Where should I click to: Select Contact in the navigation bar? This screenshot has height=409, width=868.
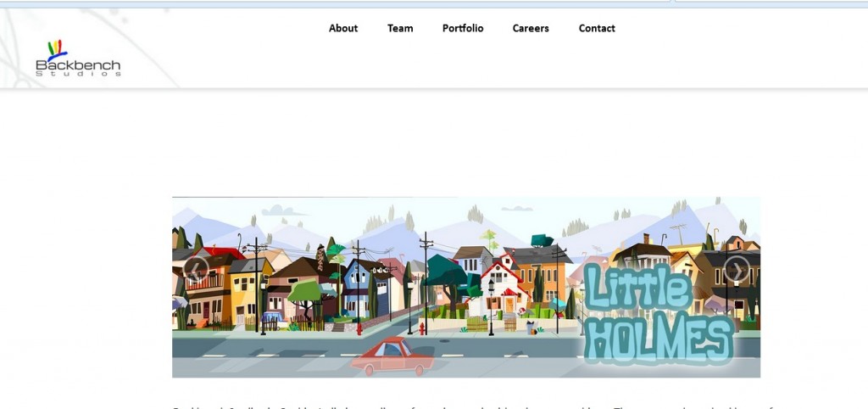pyautogui.click(x=597, y=28)
